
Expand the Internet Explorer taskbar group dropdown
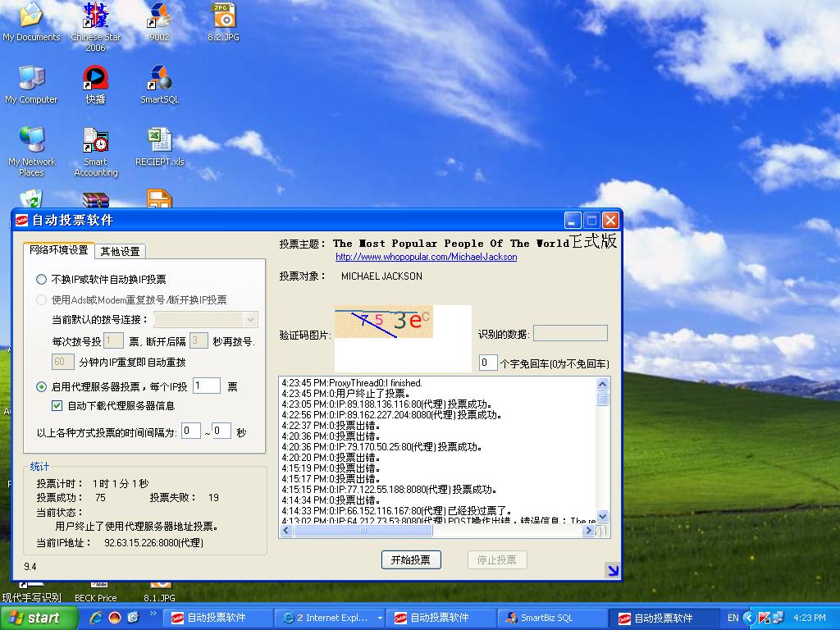point(380,619)
